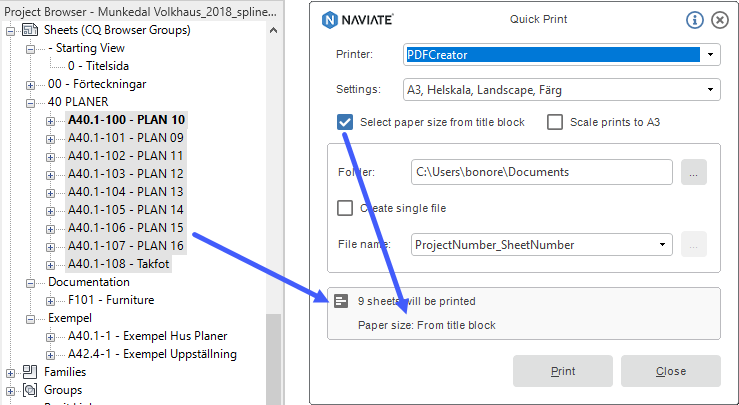Expand the '00 - Förteckningar' tree node
739x405 pixels.
click(30, 85)
